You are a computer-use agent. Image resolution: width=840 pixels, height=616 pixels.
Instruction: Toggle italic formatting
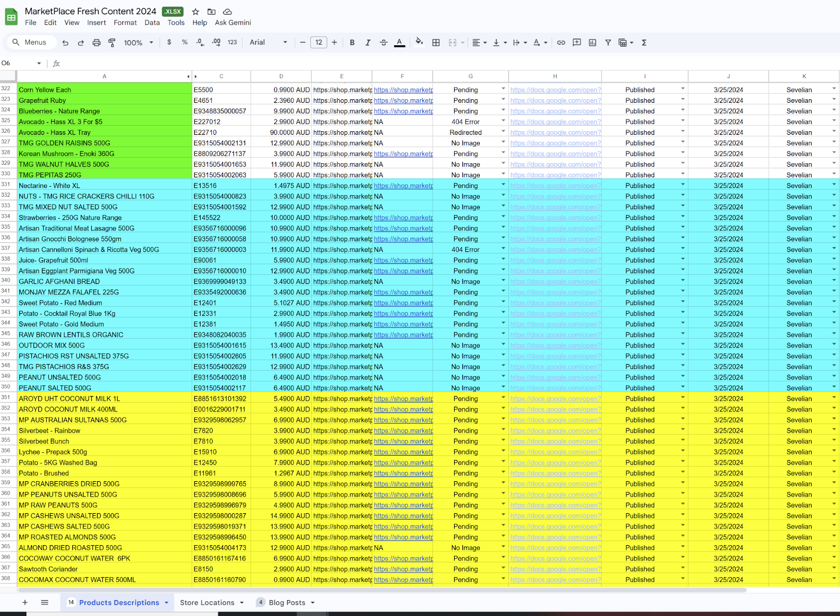[368, 43]
